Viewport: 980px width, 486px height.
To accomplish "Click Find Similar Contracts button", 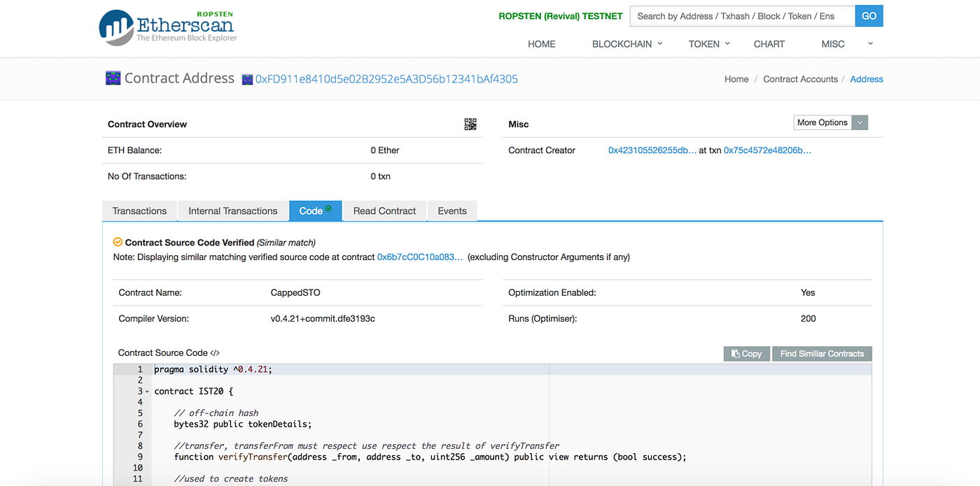I will 822,354.
